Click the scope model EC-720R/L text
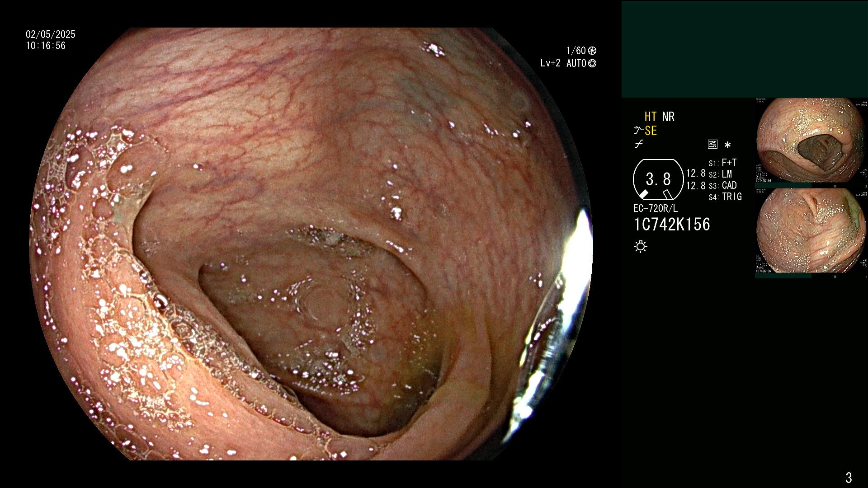868x488 pixels. (656, 208)
